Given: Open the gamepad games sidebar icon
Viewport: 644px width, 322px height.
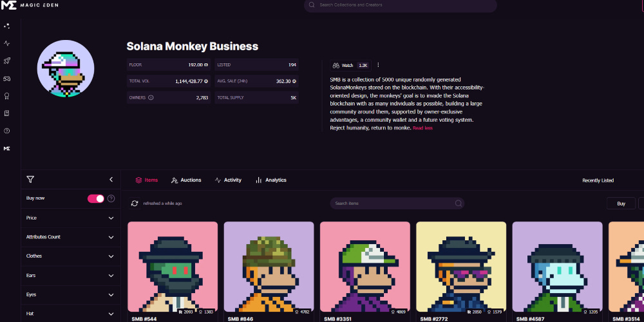Looking at the screenshot, I should (6, 79).
